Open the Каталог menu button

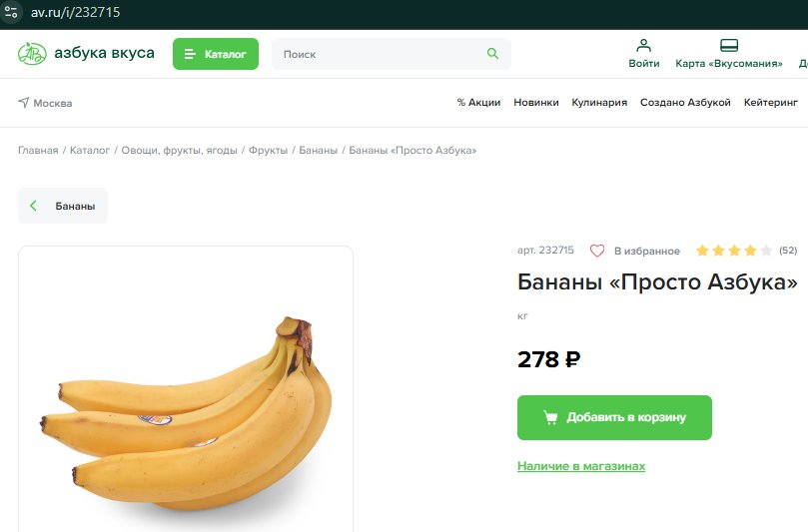216,54
